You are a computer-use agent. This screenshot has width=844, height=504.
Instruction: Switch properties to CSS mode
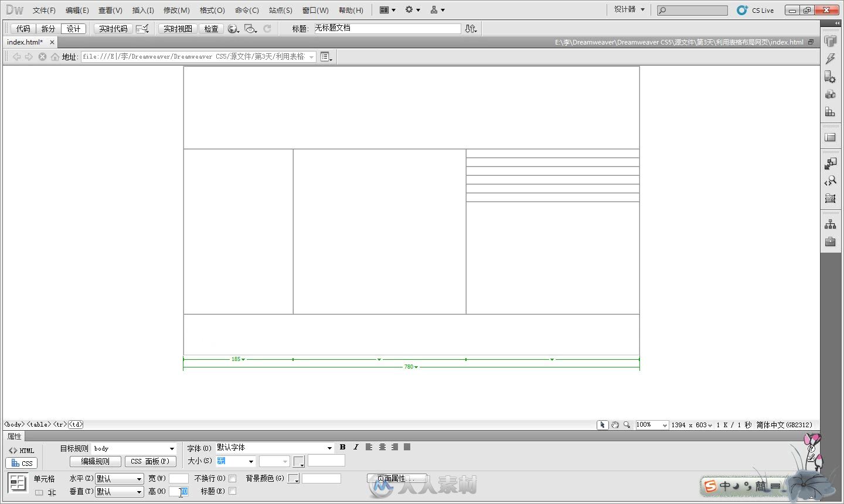22,463
